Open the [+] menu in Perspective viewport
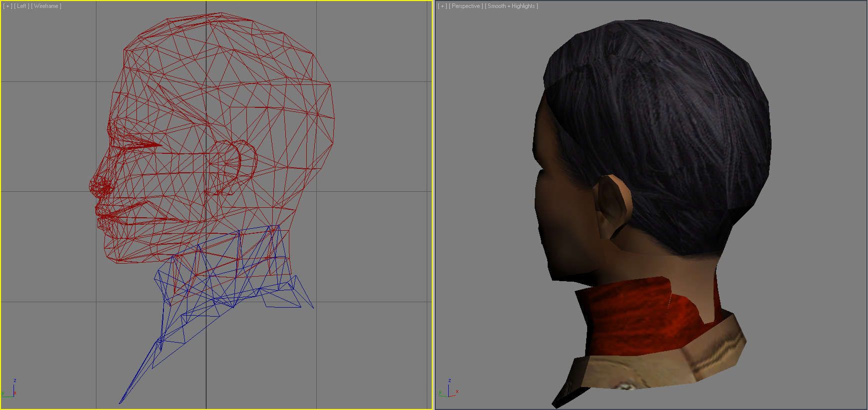 (442, 6)
